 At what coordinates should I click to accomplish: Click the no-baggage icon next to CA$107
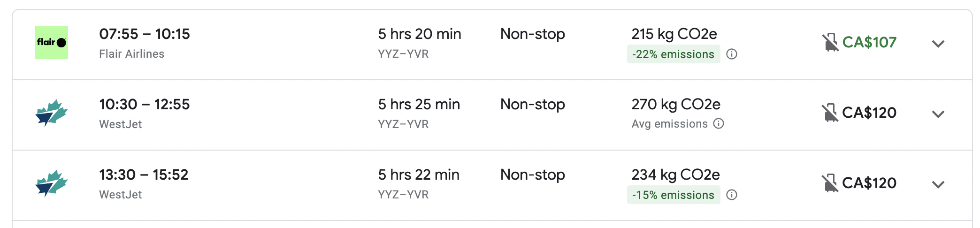tap(830, 43)
